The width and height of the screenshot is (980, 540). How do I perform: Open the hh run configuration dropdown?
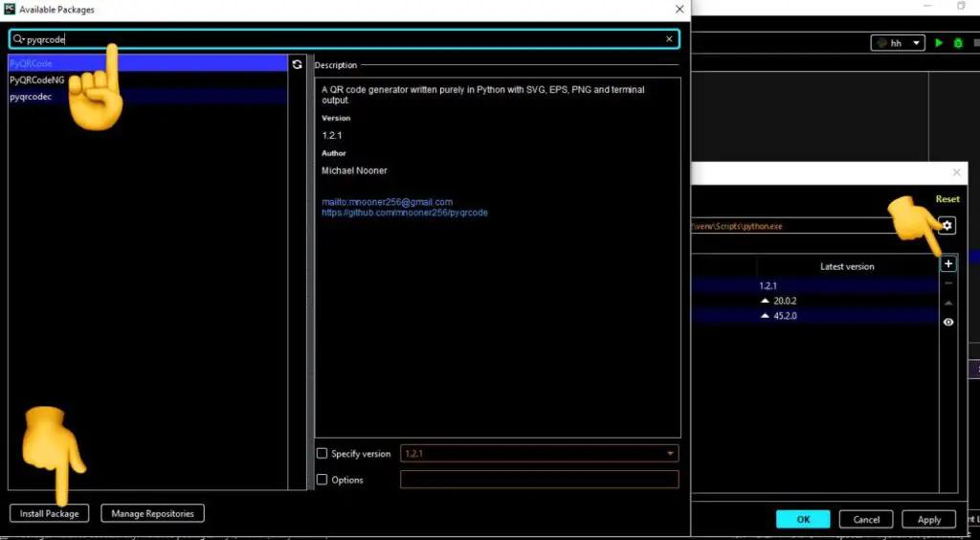(x=898, y=43)
